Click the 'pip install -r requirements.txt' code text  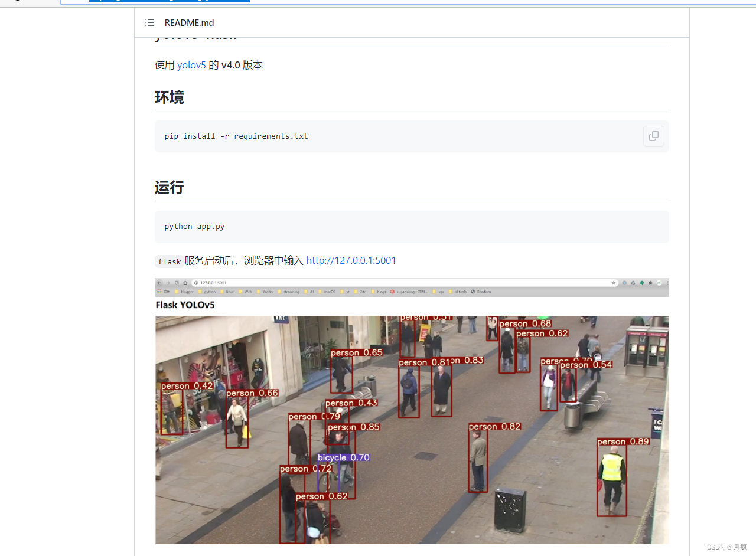pyautogui.click(x=236, y=136)
